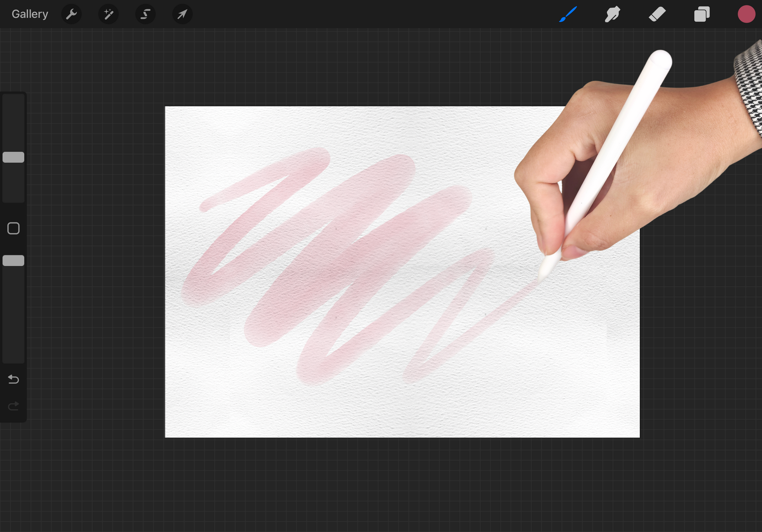
Task: Click the brush size slider handle
Action: [14, 157]
